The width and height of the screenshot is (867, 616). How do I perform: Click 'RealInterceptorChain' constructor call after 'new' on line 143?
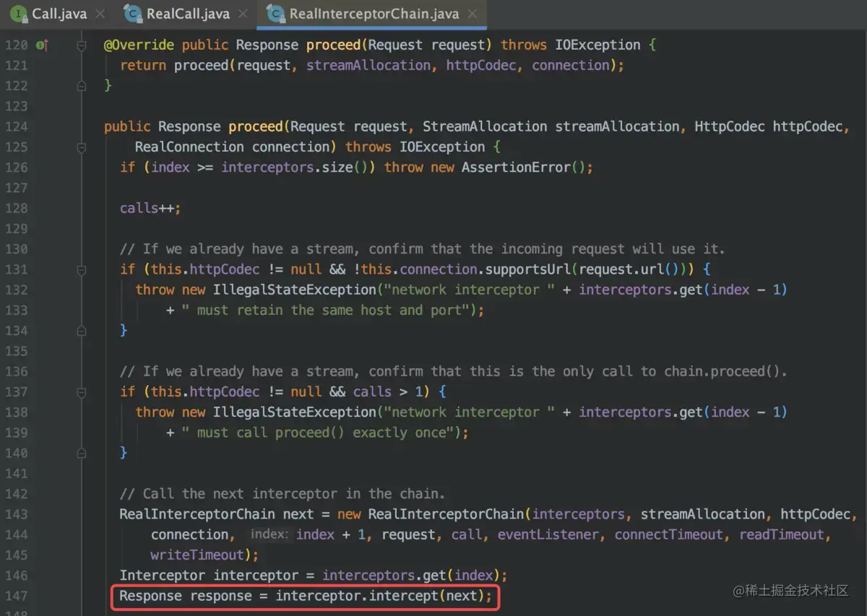click(x=446, y=514)
